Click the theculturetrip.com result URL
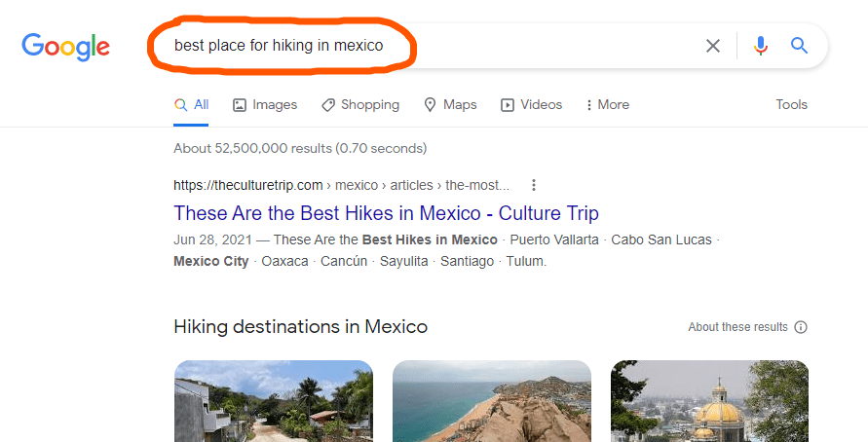Viewport: 868px width, 442px height. tap(341, 185)
